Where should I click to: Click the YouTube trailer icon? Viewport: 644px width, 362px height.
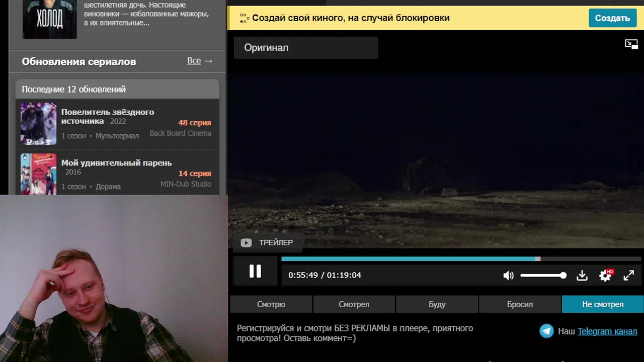[246, 243]
